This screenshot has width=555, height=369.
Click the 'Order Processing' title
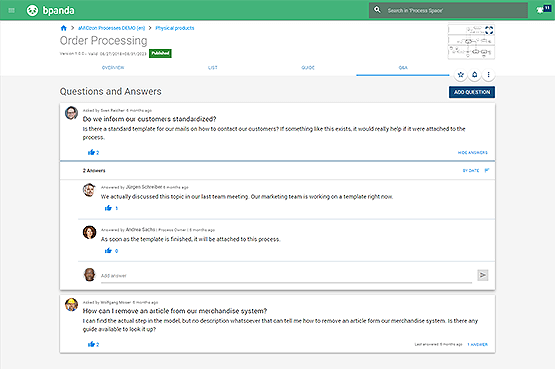click(103, 40)
